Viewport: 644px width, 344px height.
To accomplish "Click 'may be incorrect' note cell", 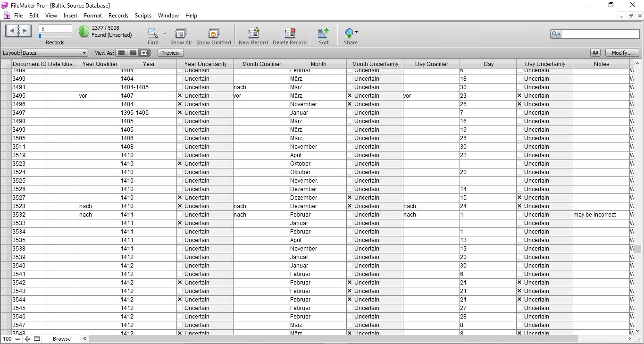I will click(601, 215).
